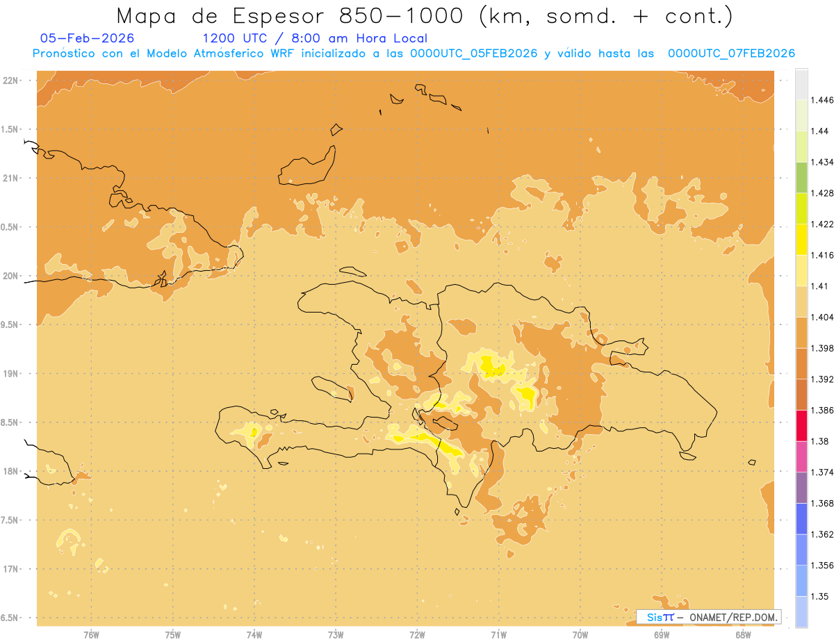Click the legend value '1.422'
Image resolution: width=834 pixels, height=644 pixels.
coord(823,224)
